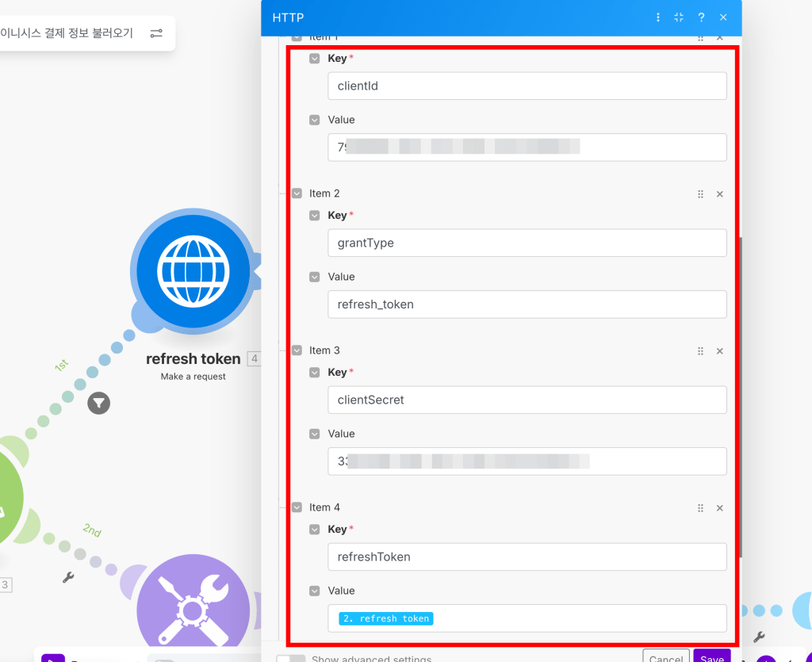
Task: Toggle the map checkbox beside clientId Key
Action: click(315, 59)
